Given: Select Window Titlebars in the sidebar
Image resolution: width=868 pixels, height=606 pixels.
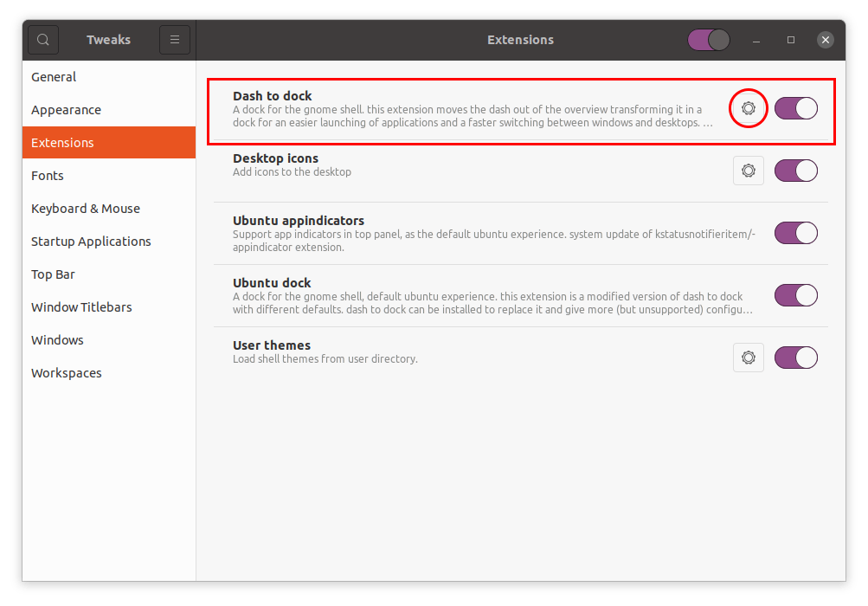Looking at the screenshot, I should [x=81, y=306].
